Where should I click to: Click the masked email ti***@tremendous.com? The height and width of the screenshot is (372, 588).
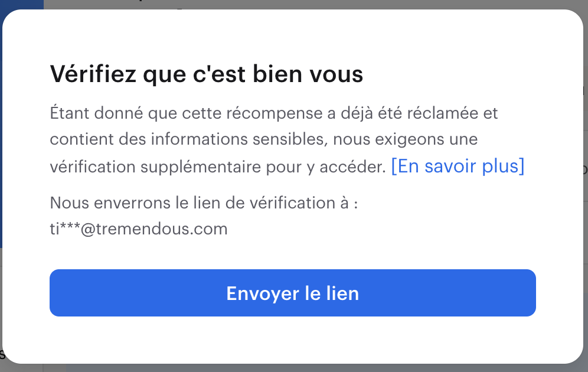[139, 229]
